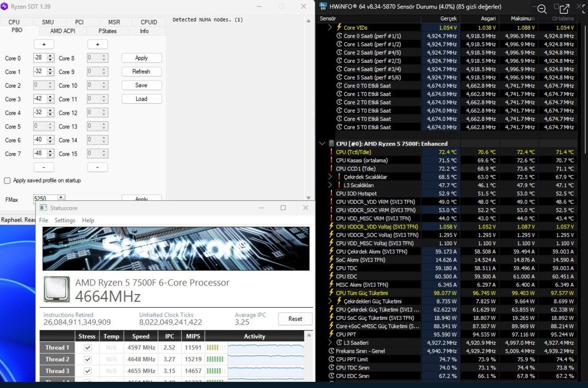Open the File menu in Statuscore
Viewport: 588px width, 388px height.
coord(43,220)
